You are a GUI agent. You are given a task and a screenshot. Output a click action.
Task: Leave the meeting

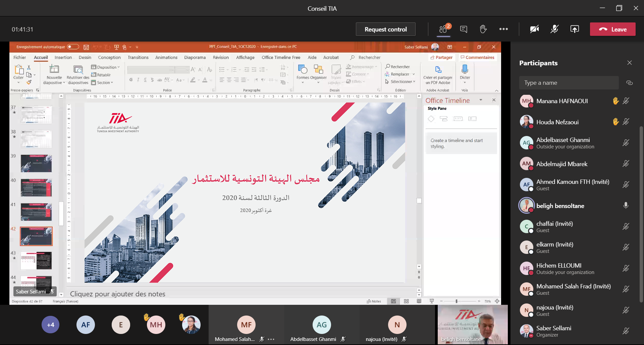click(x=613, y=29)
